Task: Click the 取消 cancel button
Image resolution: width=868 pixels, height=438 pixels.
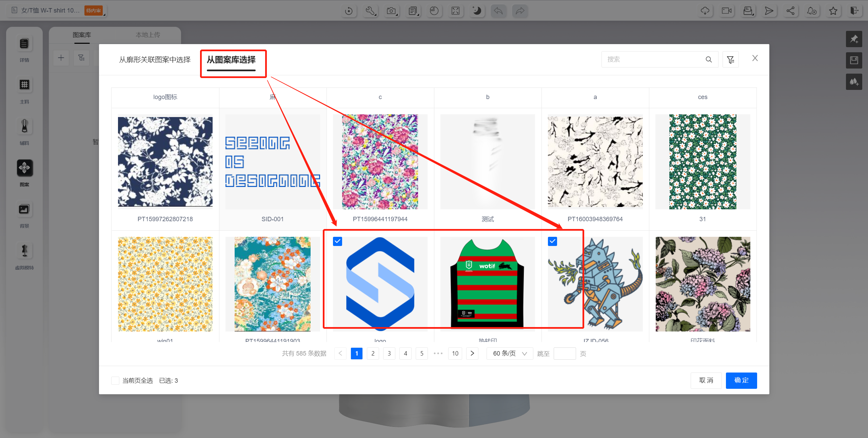Action: 706,380
